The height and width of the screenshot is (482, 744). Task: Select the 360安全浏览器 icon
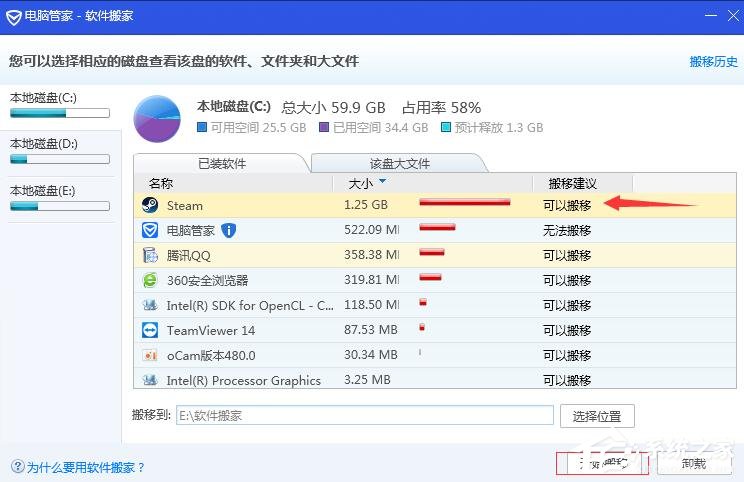point(150,280)
